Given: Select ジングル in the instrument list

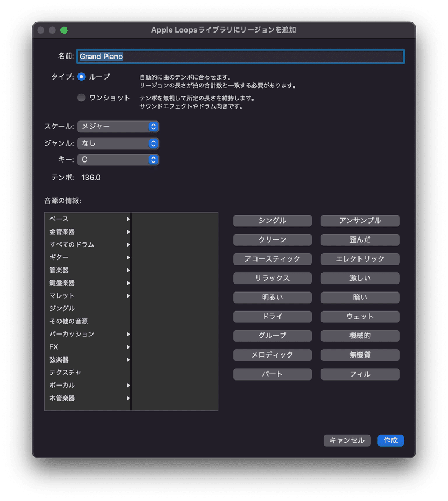Looking at the screenshot, I should (x=88, y=308).
